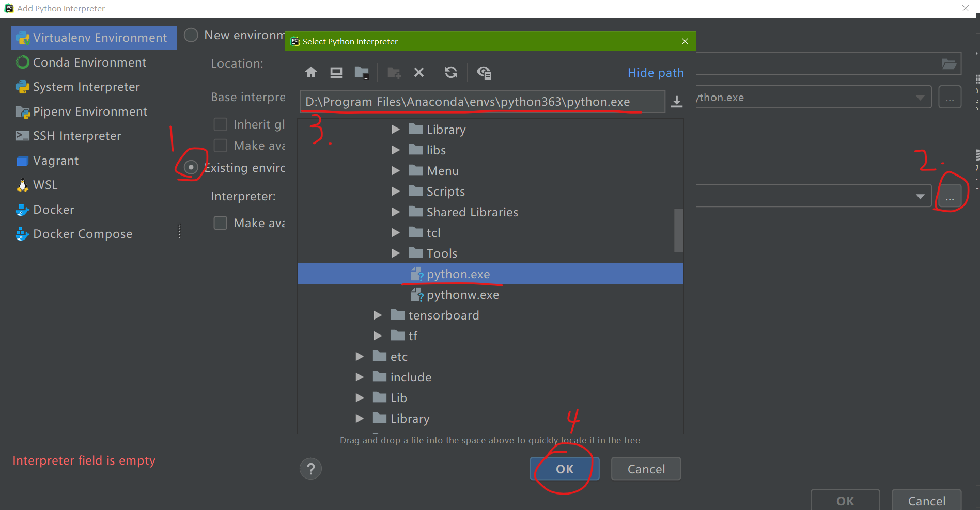Screen dimensions: 980x510
Task: Select Virtualenv Environment in the sidebar
Action: pyautogui.click(x=94, y=38)
